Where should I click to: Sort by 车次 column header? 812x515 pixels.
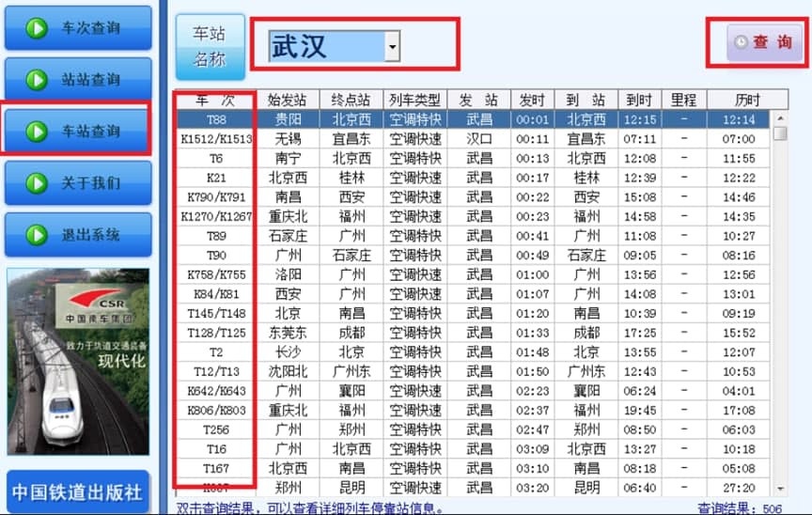pos(216,100)
